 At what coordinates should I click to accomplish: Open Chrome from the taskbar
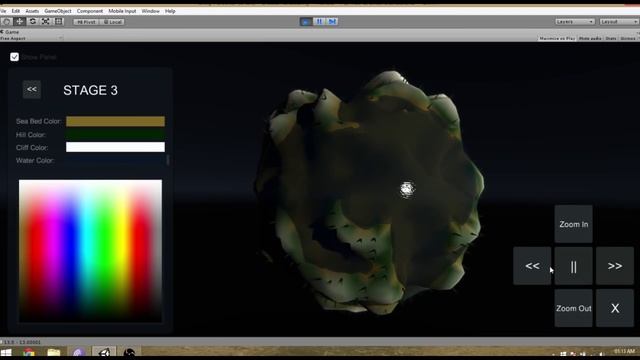coord(29,353)
